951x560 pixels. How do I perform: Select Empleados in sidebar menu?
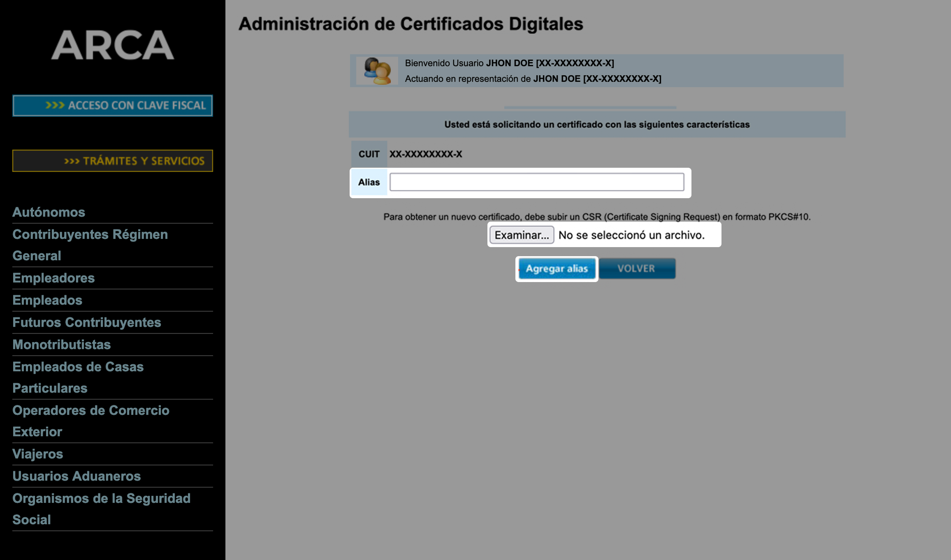point(47,300)
